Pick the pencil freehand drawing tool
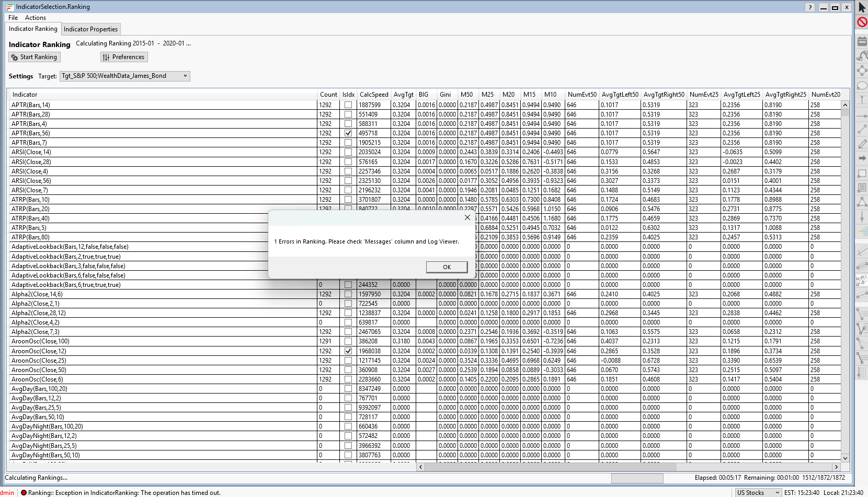 [x=862, y=144]
